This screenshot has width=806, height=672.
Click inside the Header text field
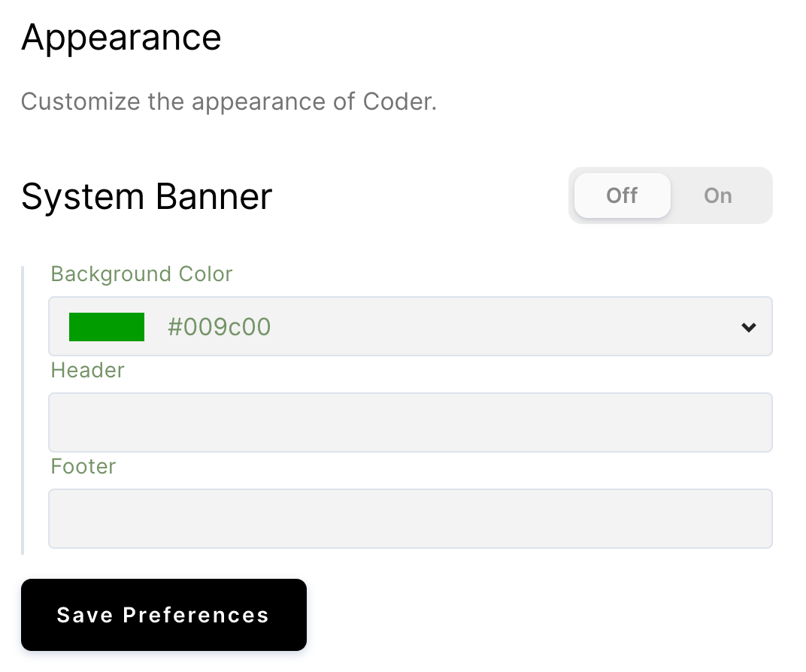411,422
